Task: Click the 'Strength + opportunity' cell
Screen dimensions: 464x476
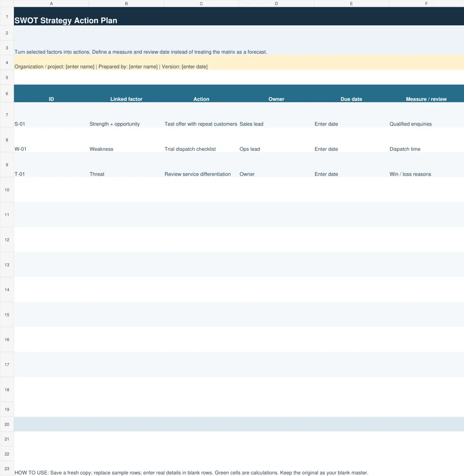Action: click(126, 115)
